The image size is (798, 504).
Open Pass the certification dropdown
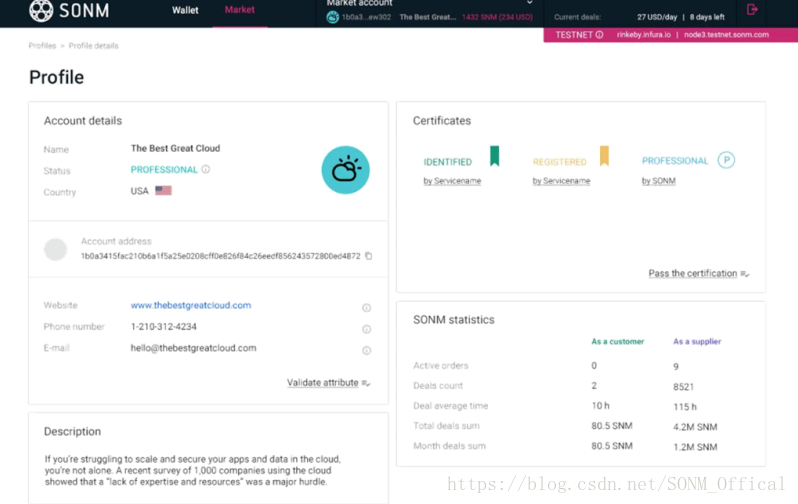click(x=699, y=273)
